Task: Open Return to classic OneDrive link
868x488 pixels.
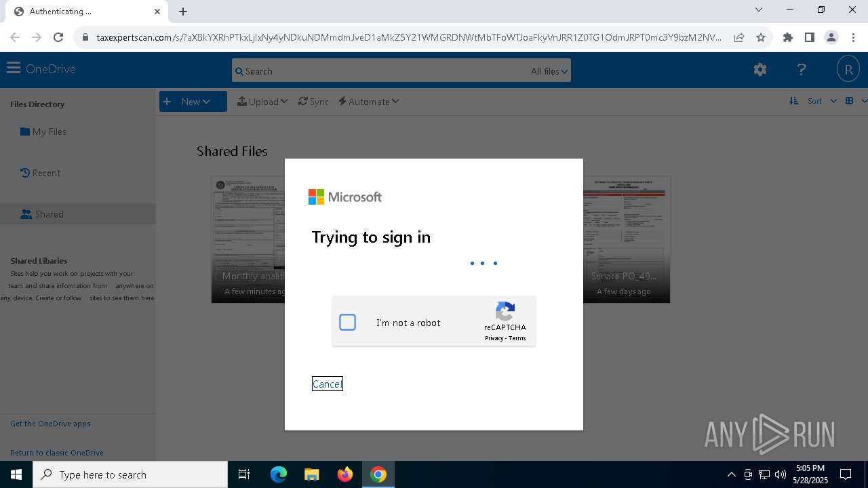Action: [x=57, y=453]
